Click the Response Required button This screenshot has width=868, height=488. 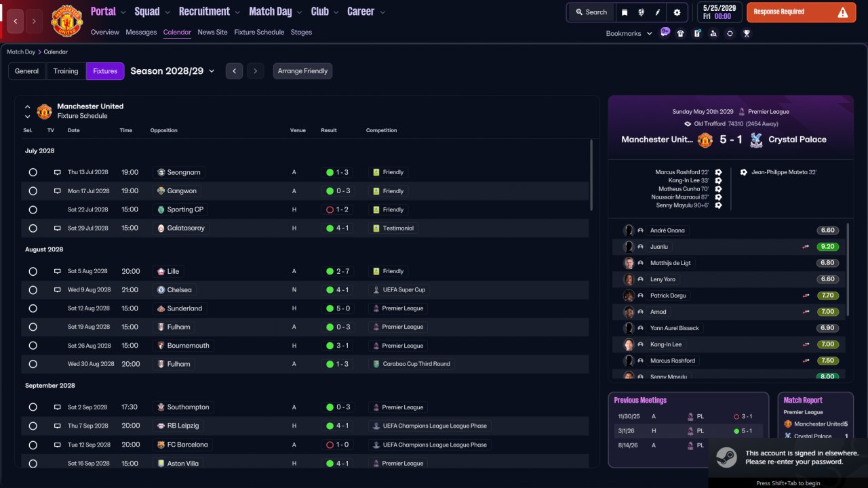point(801,12)
